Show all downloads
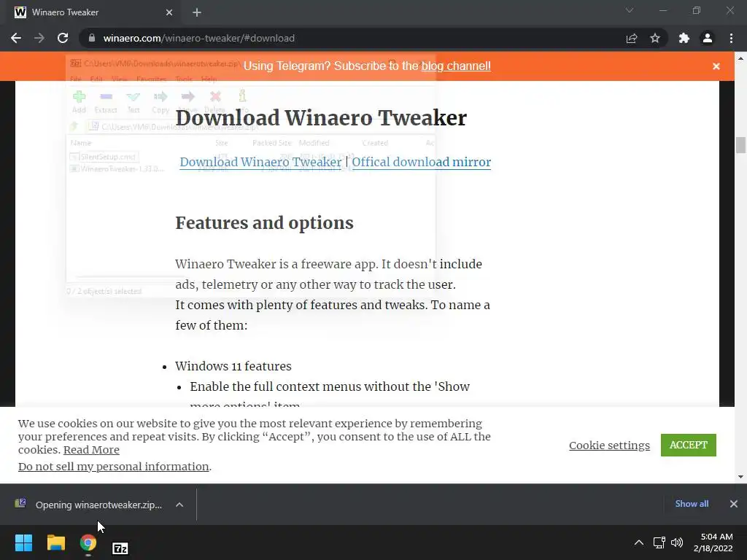This screenshot has height=560, width=747. tap(692, 503)
